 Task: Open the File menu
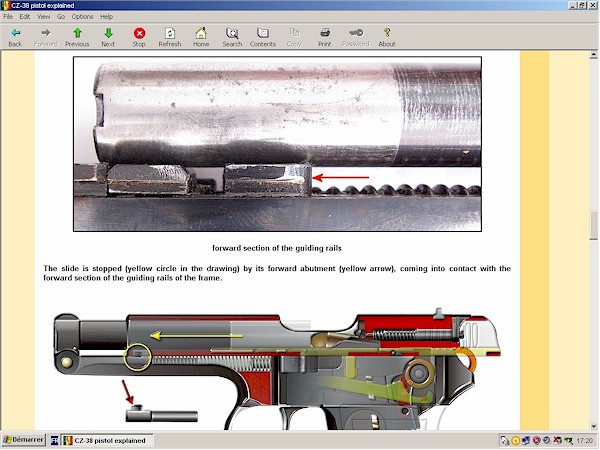[8, 16]
